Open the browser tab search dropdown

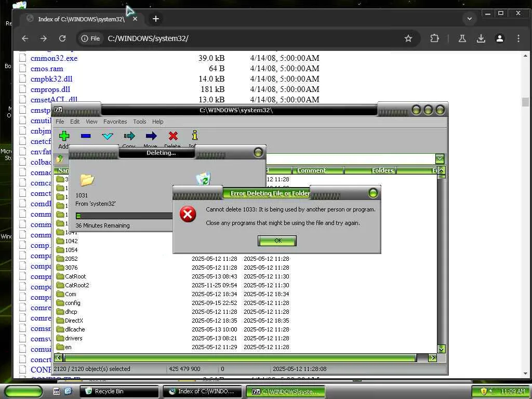[470, 19]
